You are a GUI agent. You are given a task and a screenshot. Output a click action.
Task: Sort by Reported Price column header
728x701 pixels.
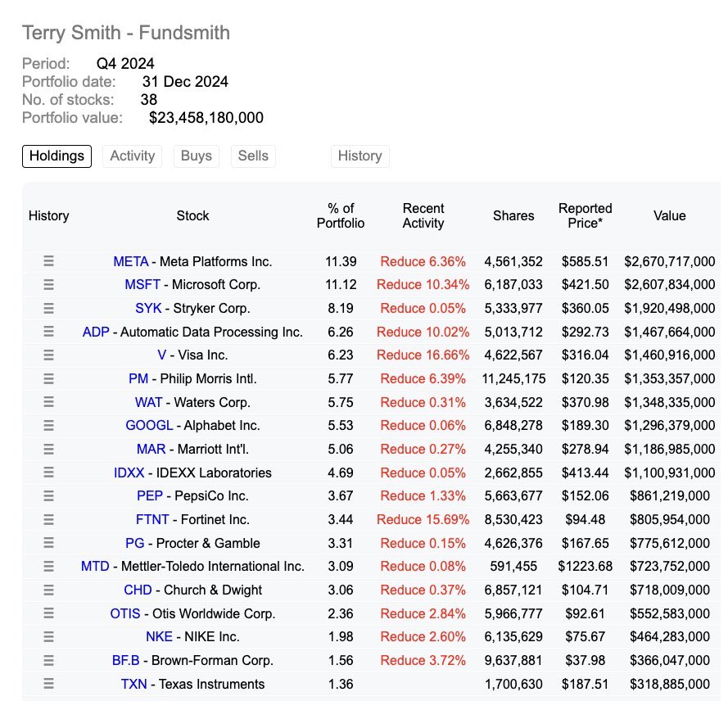click(585, 216)
